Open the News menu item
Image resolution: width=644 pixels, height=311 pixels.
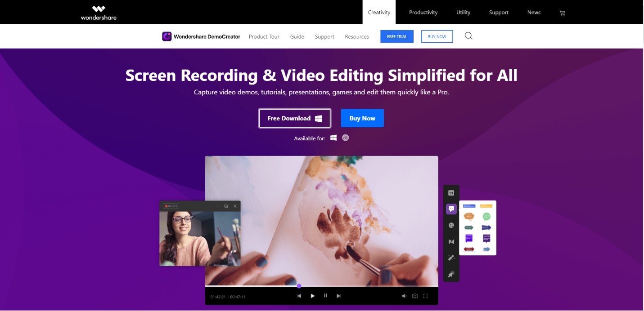point(534,12)
